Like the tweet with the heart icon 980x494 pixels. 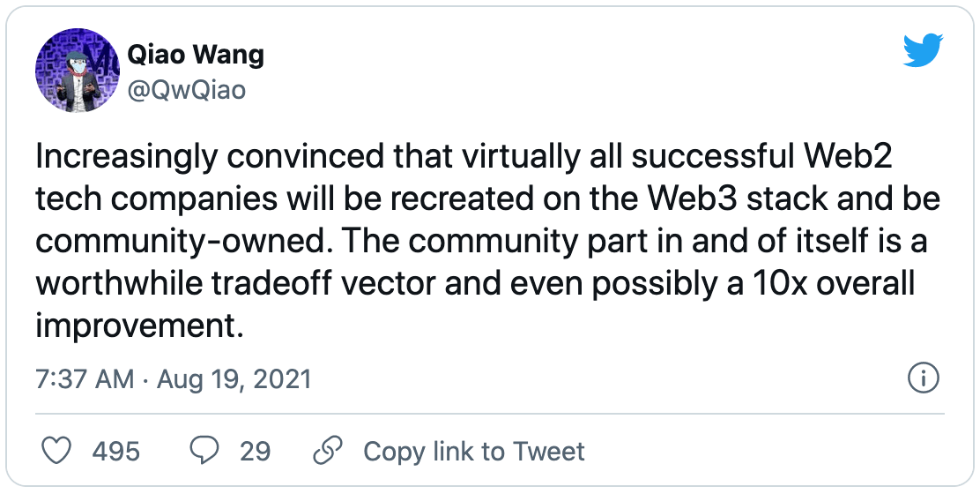[57, 452]
